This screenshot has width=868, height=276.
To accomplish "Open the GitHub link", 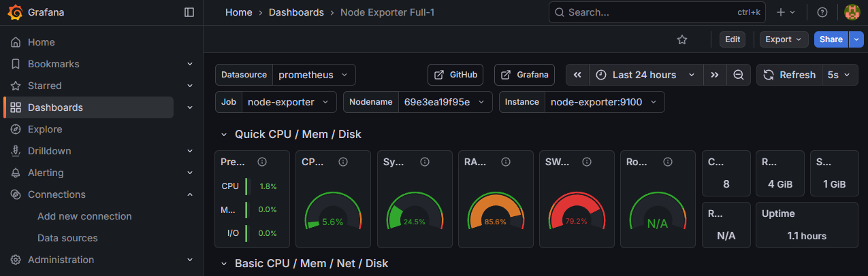I will [455, 75].
